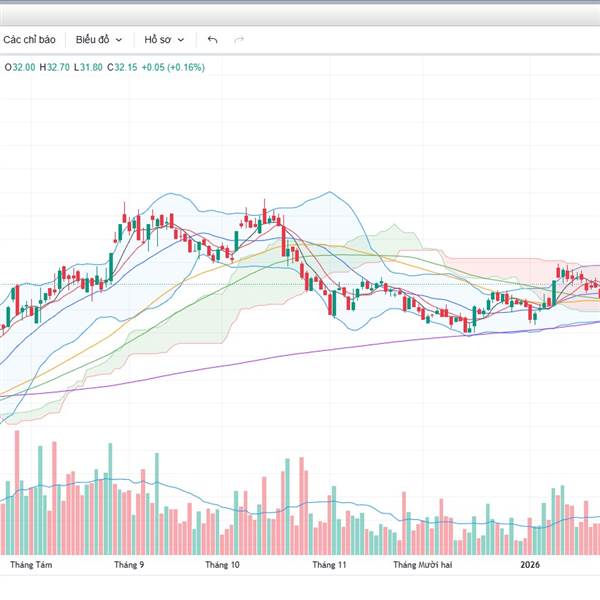Click the Tháng 9 time axis label
The height and width of the screenshot is (600, 600).
tap(129, 565)
